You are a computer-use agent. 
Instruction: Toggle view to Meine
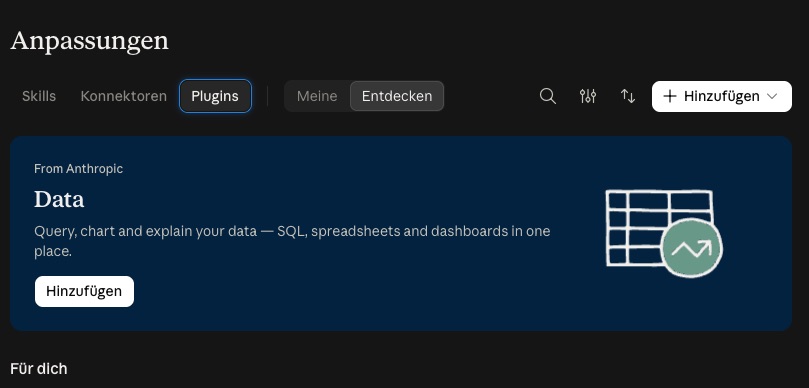tap(317, 96)
